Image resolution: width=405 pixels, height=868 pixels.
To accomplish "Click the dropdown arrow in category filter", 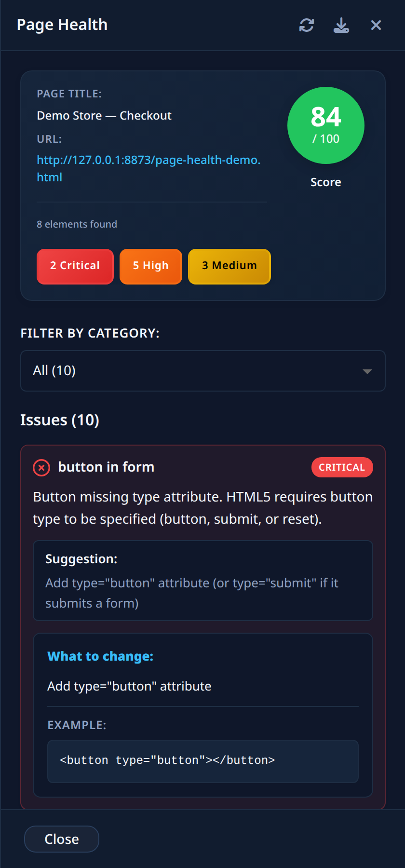I will (367, 371).
